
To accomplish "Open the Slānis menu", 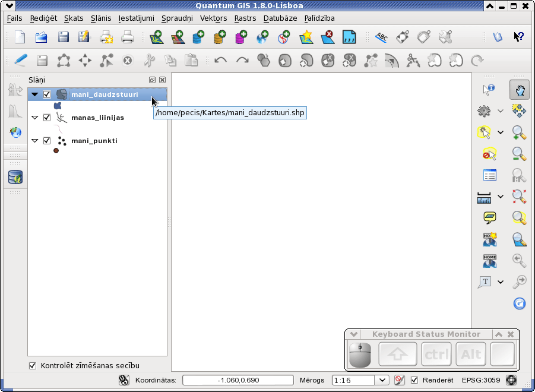I will tap(101, 18).
